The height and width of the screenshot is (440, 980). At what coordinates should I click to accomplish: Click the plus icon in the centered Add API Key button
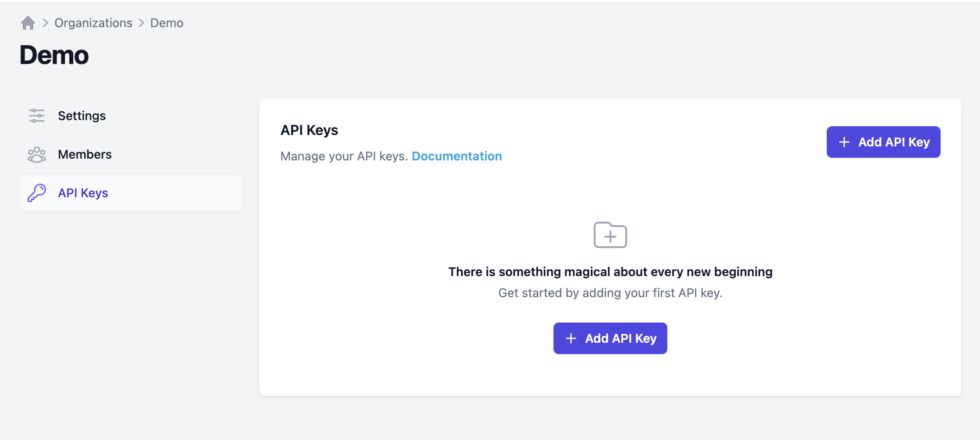point(571,338)
